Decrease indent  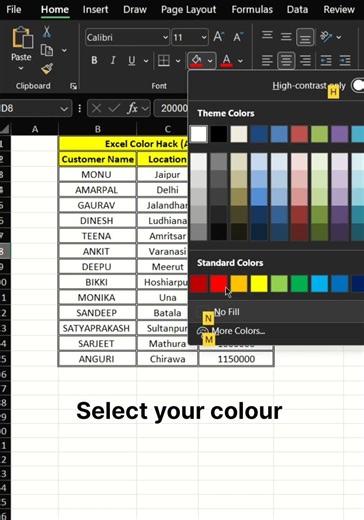326,61
